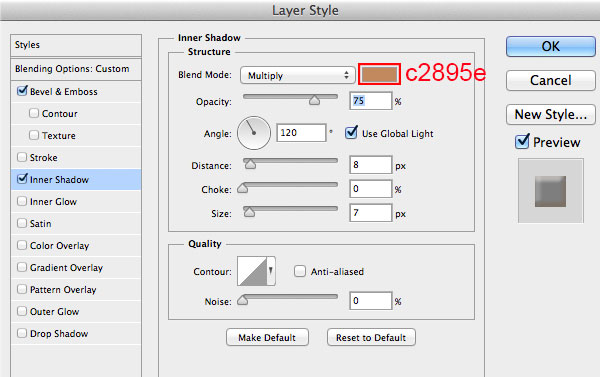Enable the Contour sub-option checkbox
The height and width of the screenshot is (377, 600).
[34, 113]
